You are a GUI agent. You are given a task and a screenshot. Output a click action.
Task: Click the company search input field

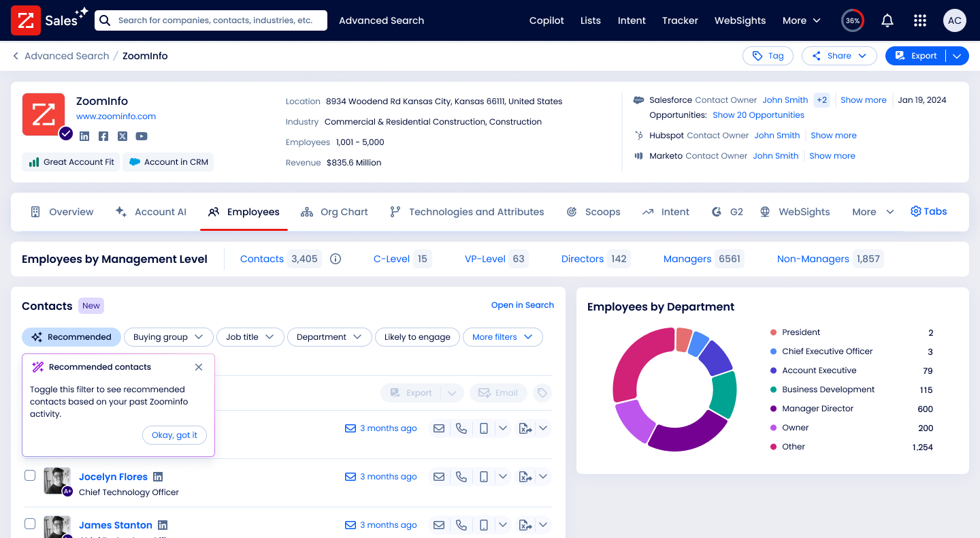click(211, 20)
